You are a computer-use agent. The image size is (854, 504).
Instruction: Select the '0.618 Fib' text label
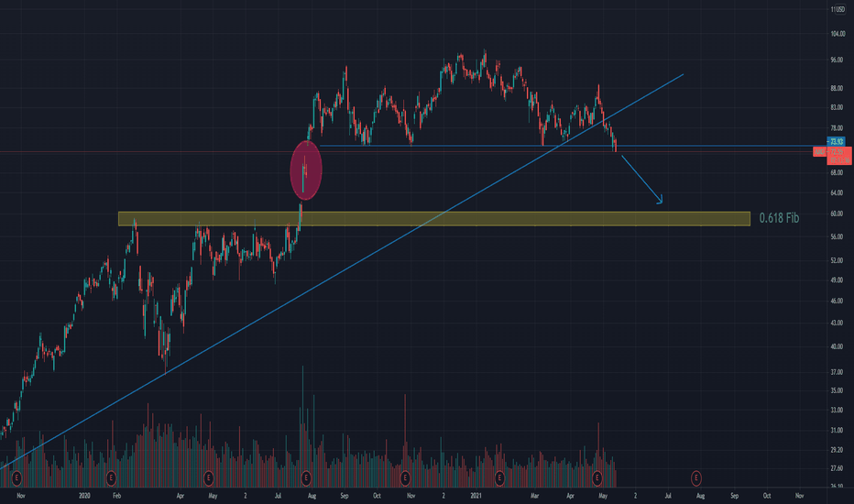[x=780, y=218]
